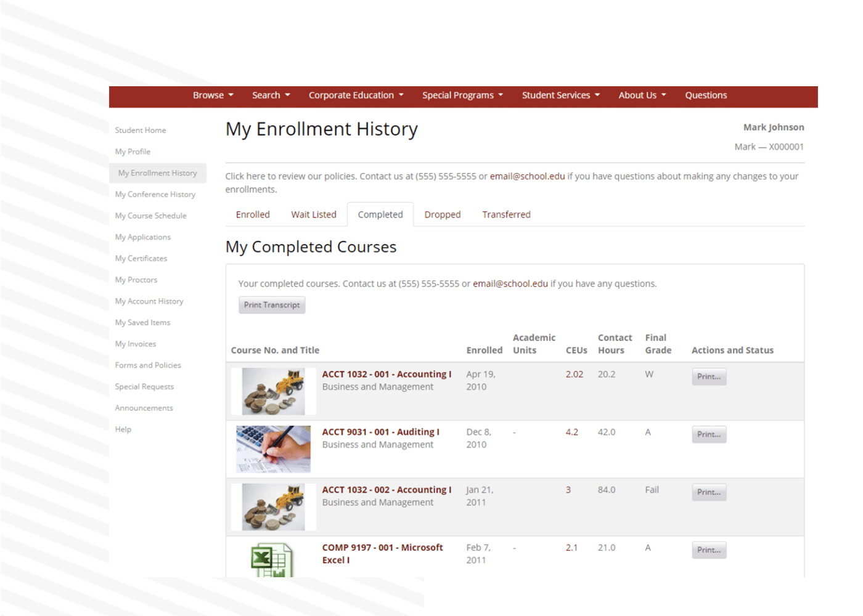Viewport: 863px width, 616px height.
Task: Navigate to My Invoices
Action: [135, 344]
